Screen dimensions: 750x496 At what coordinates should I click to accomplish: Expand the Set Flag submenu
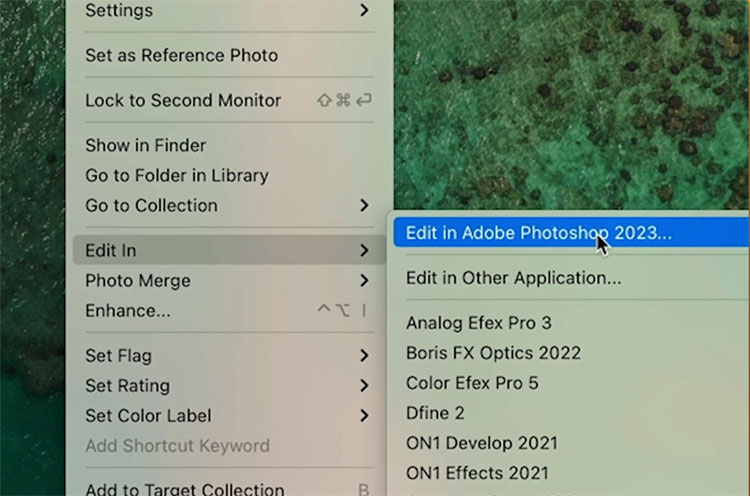point(230,356)
